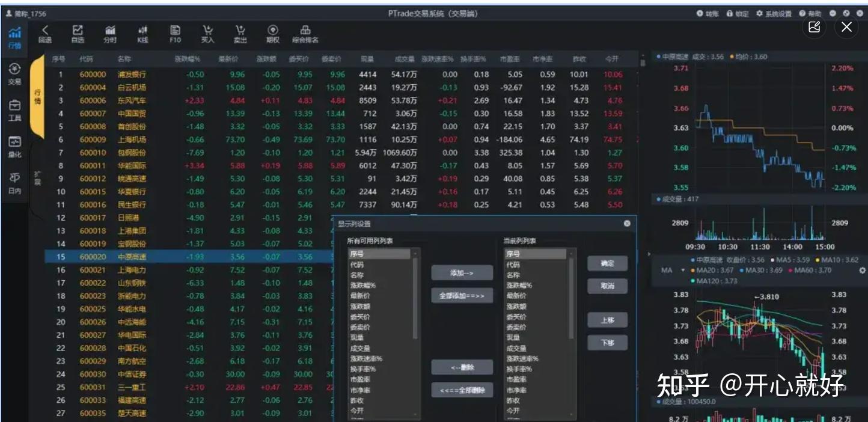The image size is (868, 422).
Task: Open the 期权 (Options) panel
Action: pos(274,34)
